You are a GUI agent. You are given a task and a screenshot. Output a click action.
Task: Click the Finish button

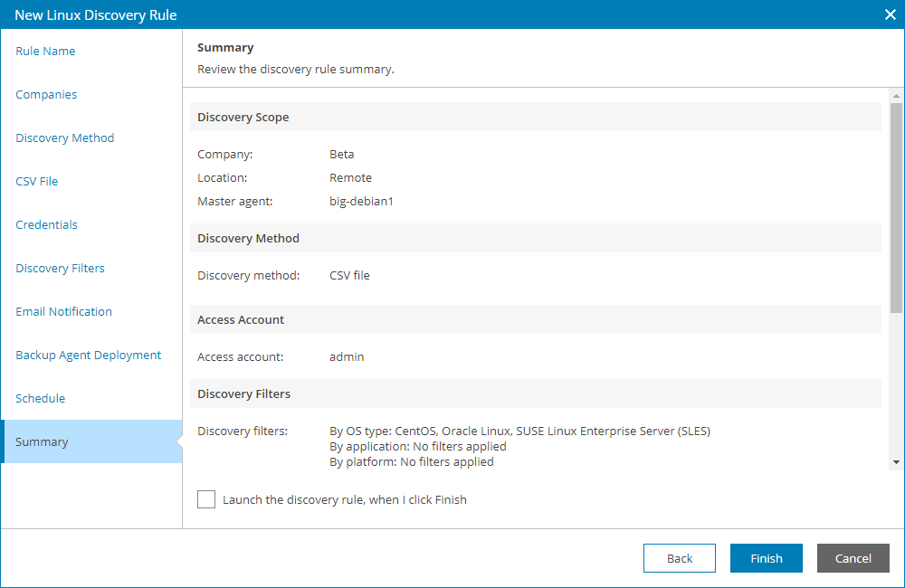pos(766,558)
